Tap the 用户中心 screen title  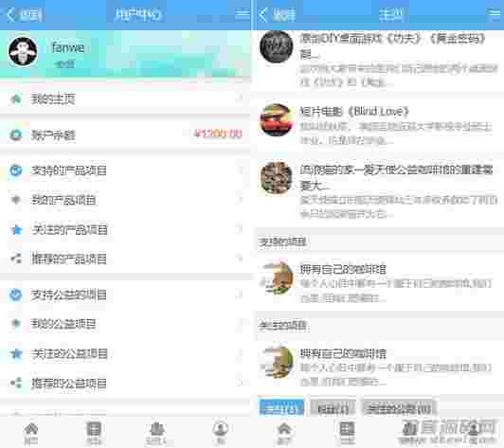137,14
